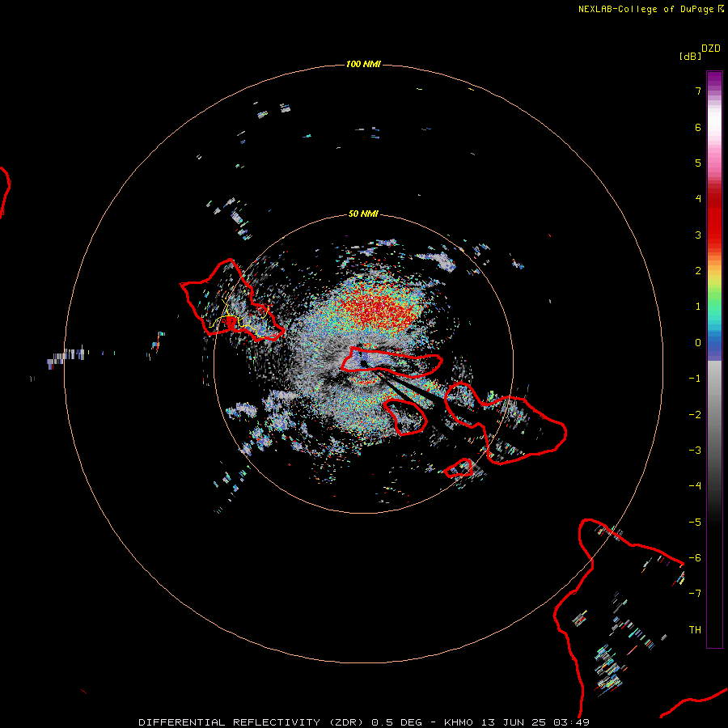Click the 1 value on color scale
728x728 pixels.
[x=698, y=307]
